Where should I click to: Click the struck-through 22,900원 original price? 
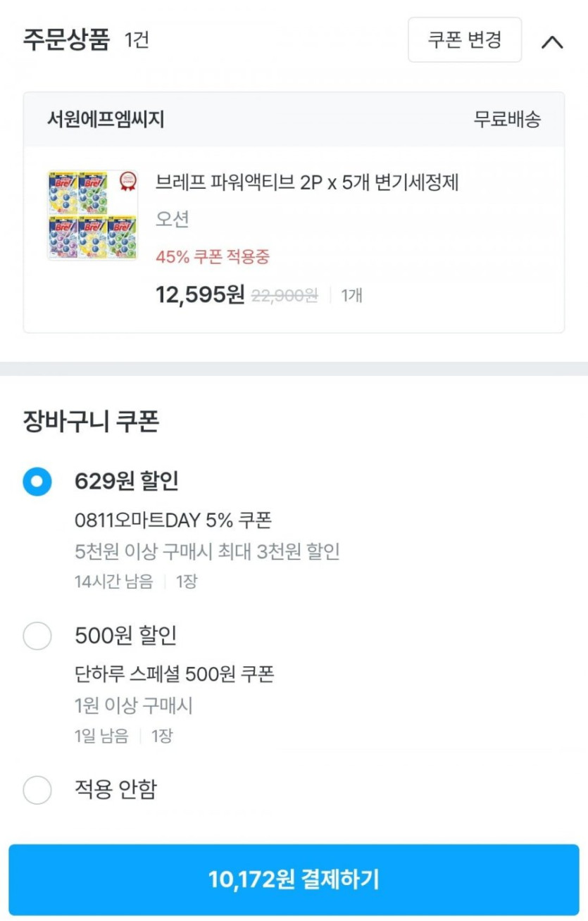pyautogui.click(x=284, y=296)
